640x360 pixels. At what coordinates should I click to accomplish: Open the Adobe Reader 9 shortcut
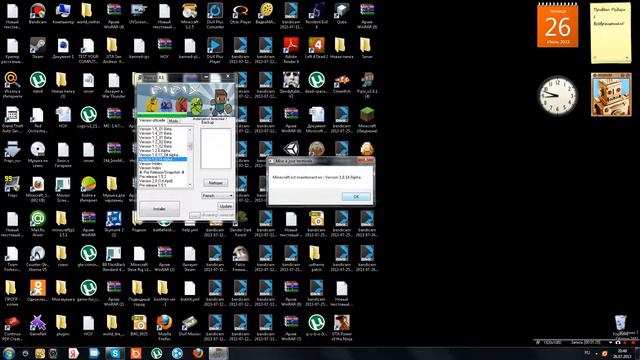click(291, 50)
